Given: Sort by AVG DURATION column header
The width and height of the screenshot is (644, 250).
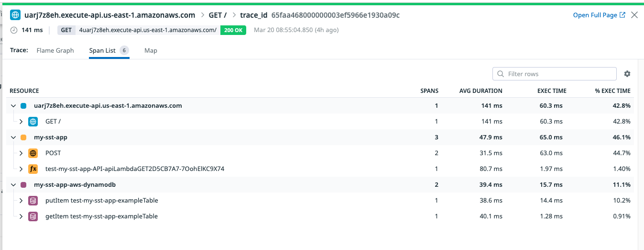Looking at the screenshot, I should 481,91.
